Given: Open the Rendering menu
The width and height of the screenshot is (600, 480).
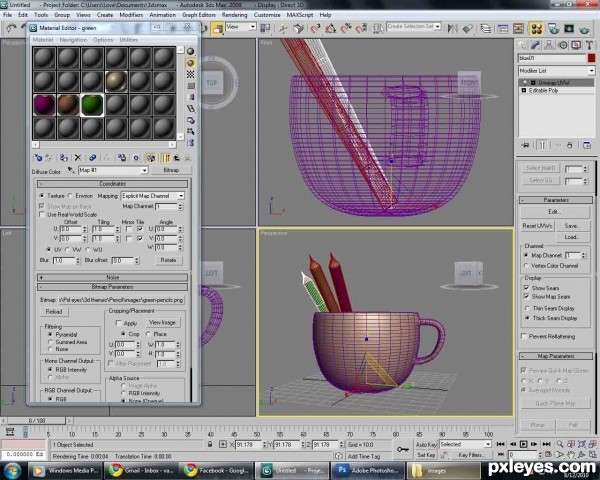Looking at the screenshot, I should pos(234,15).
